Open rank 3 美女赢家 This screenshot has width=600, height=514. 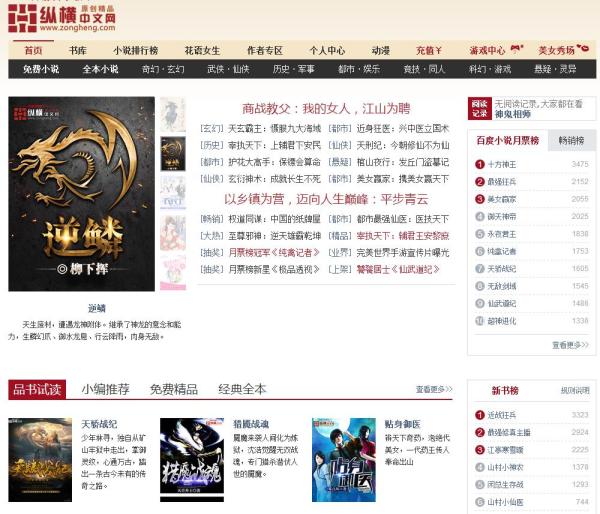[x=501, y=199]
